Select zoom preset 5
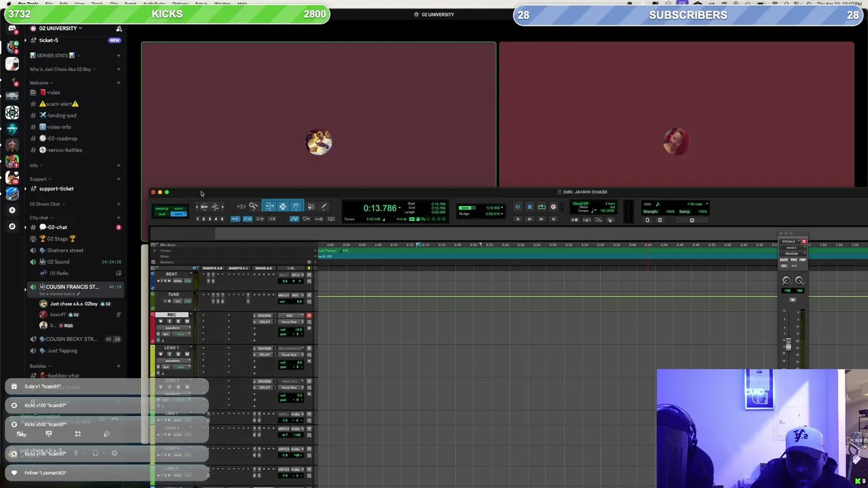The height and width of the screenshot is (488, 868). coord(222,219)
